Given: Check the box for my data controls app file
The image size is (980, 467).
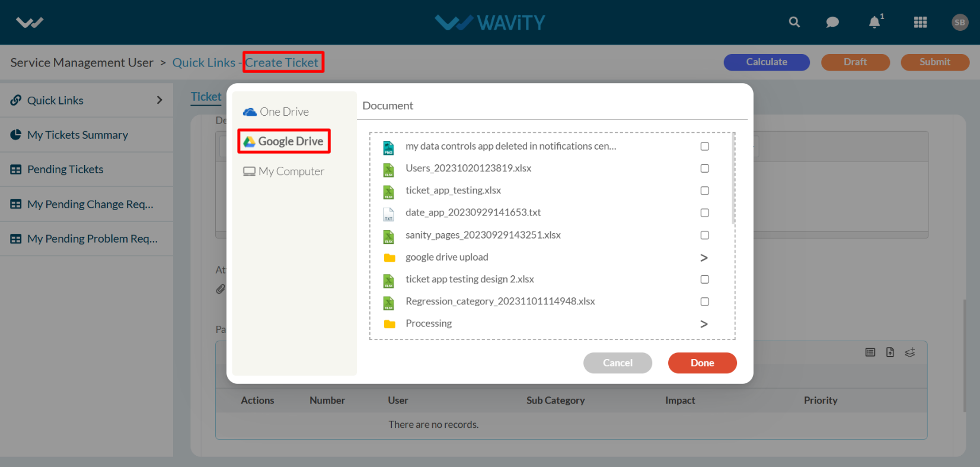Looking at the screenshot, I should click(704, 147).
